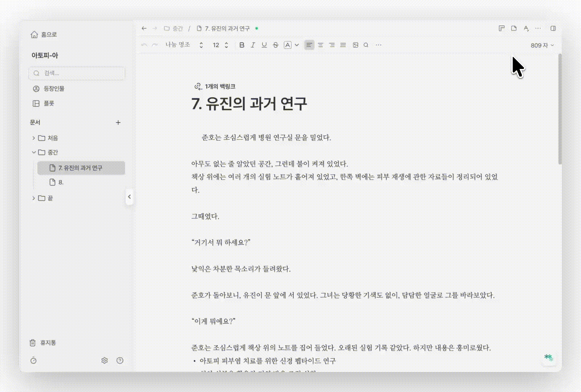The image size is (581, 392).
Task: Select the 끝 folder label
Action: click(x=50, y=198)
